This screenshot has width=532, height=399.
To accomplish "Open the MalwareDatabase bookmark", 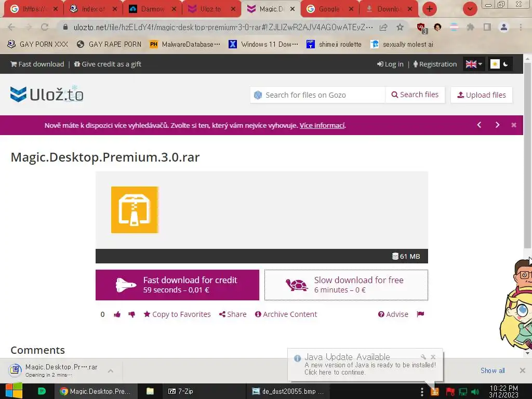I will click(185, 45).
